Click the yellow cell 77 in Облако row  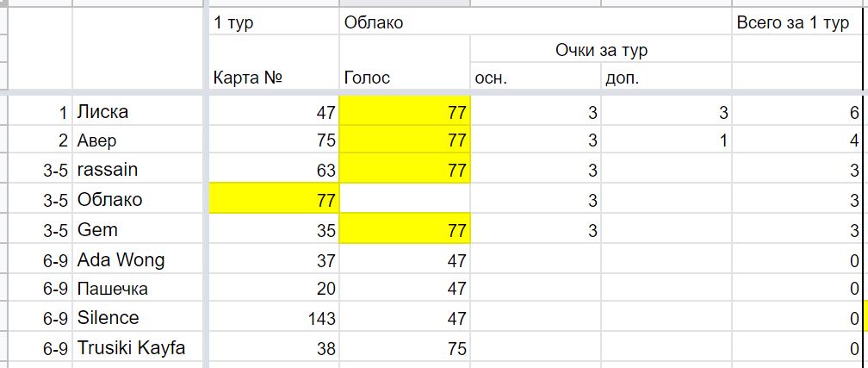coord(274,198)
